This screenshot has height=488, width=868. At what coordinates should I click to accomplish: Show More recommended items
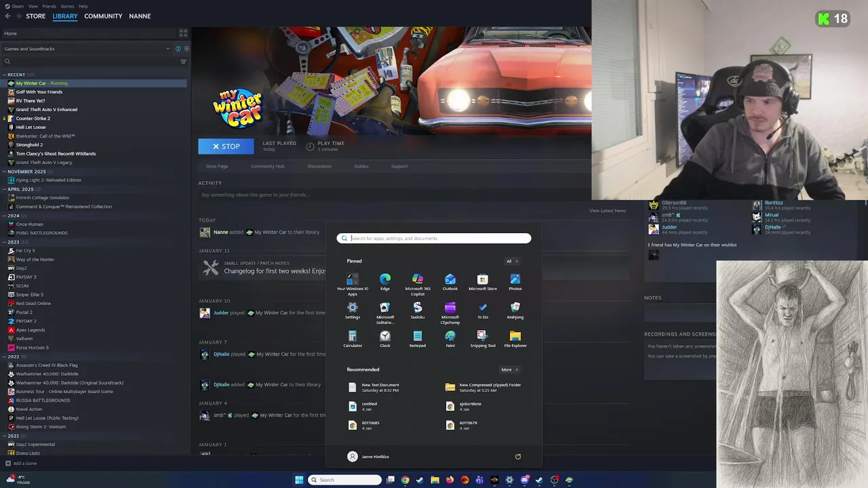click(509, 369)
